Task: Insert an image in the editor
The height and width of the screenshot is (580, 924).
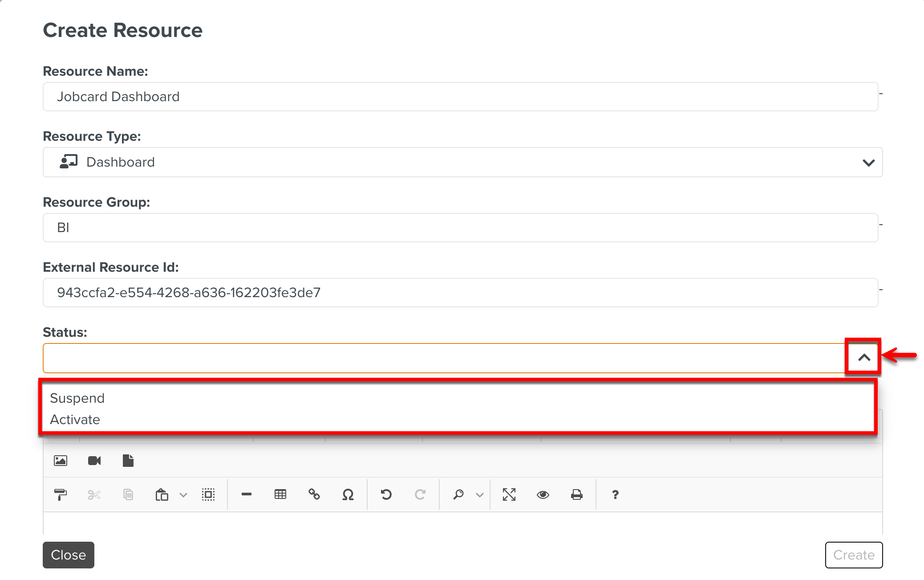Action: pyautogui.click(x=61, y=460)
